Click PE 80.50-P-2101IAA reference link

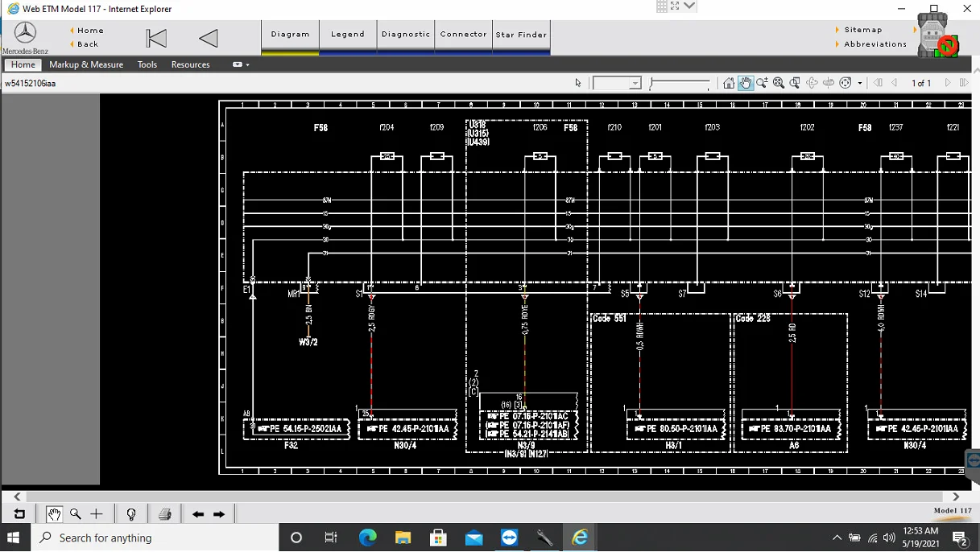coord(676,429)
